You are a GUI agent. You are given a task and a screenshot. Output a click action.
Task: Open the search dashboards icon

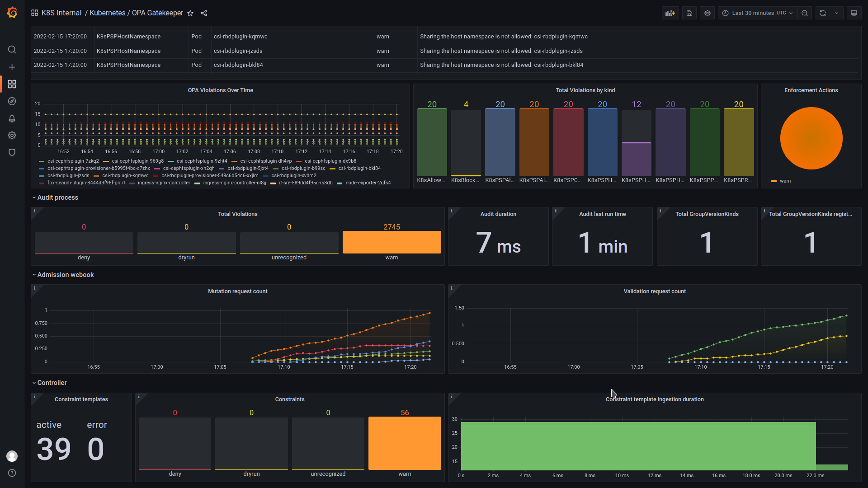pyautogui.click(x=12, y=50)
